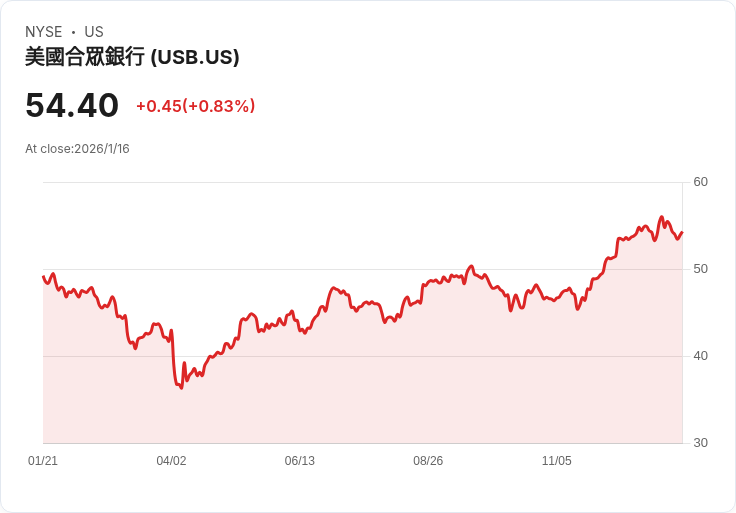Click the NYSE exchange label
Image resolution: width=736 pixels, height=513 pixels.
point(44,32)
